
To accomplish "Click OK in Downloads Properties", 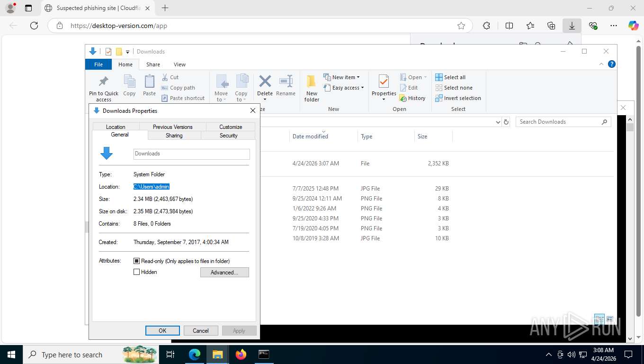I will [x=162, y=331].
